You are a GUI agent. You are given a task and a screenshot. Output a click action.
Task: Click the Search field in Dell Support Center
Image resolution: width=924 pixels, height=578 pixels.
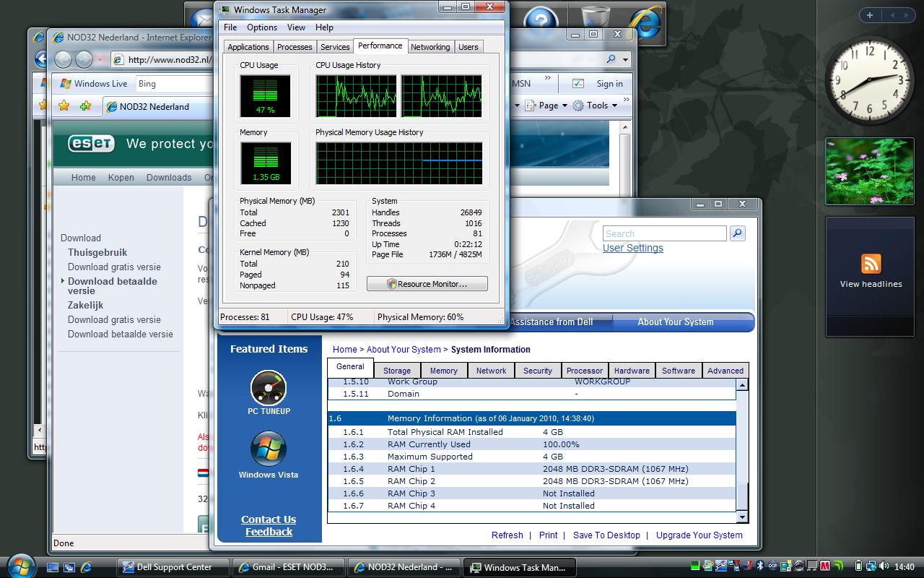(x=664, y=233)
